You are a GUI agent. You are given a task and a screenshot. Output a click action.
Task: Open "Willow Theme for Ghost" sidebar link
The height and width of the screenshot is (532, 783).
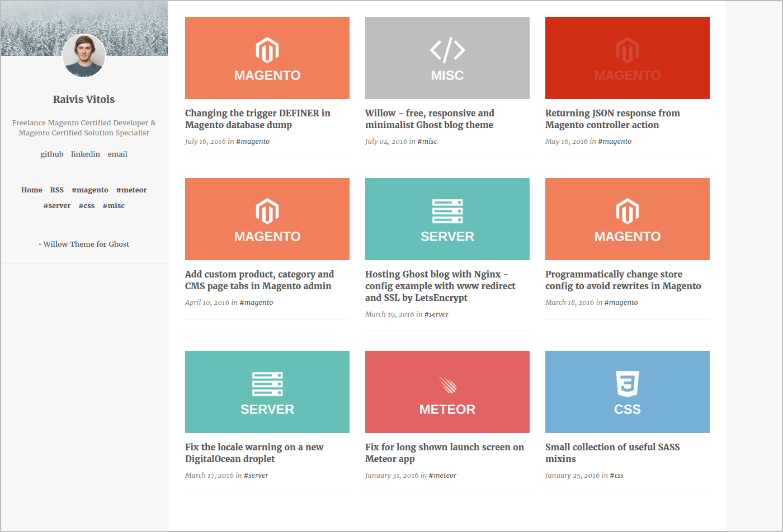pyautogui.click(x=86, y=244)
